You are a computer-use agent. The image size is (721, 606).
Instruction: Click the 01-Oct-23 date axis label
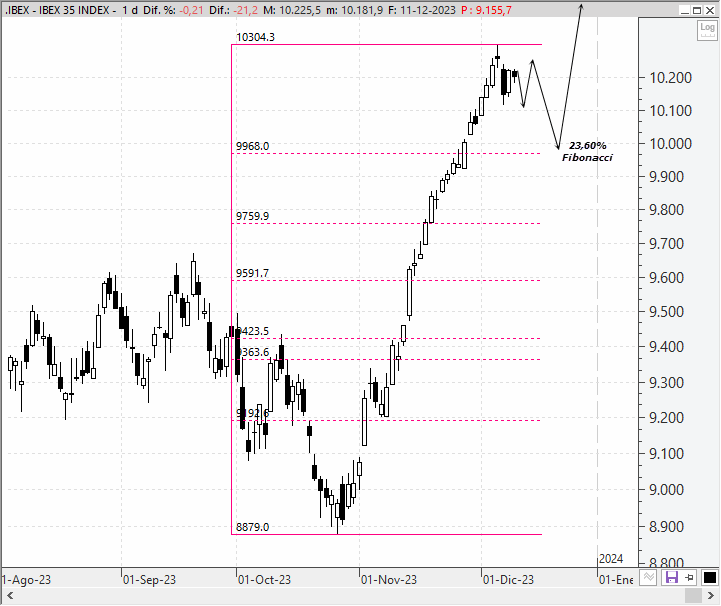264,580
